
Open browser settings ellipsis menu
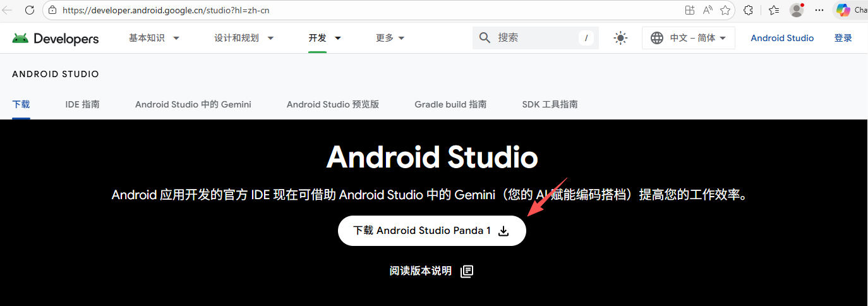pos(819,10)
